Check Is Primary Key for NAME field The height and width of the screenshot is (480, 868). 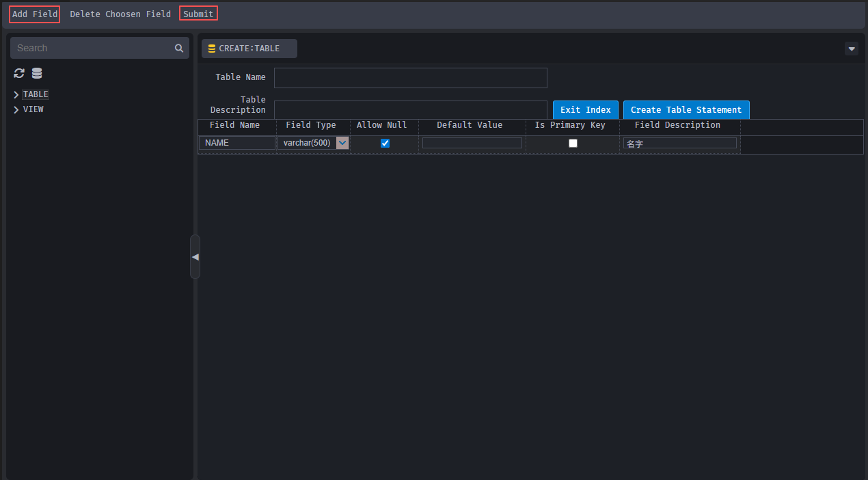(x=573, y=143)
